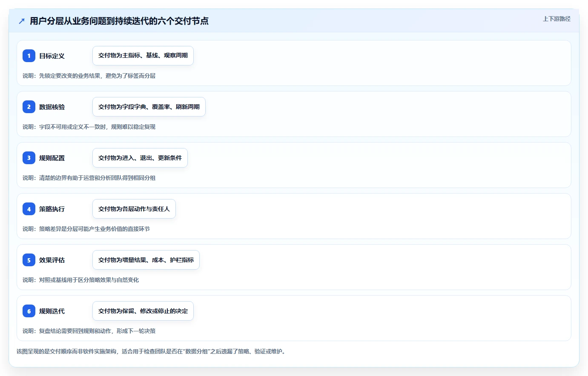Click the 交付物为各层动作与责任人 pill
Viewport: 588px width, 376px height.
tap(134, 209)
